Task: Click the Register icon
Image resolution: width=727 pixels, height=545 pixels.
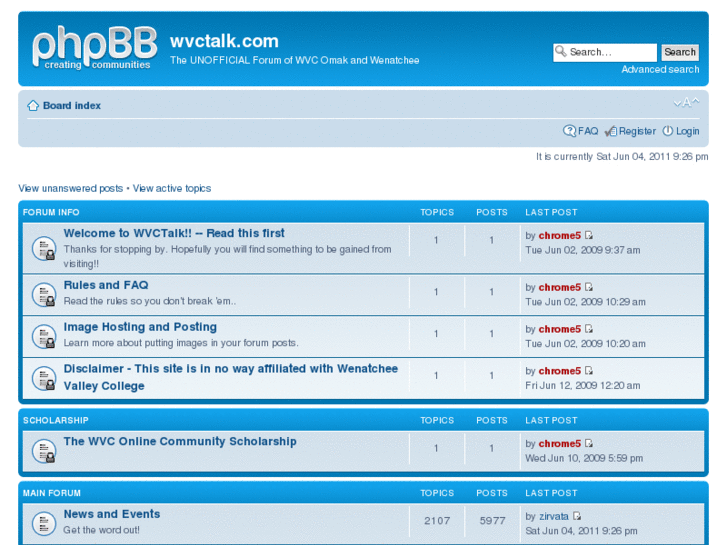Action: click(x=611, y=131)
